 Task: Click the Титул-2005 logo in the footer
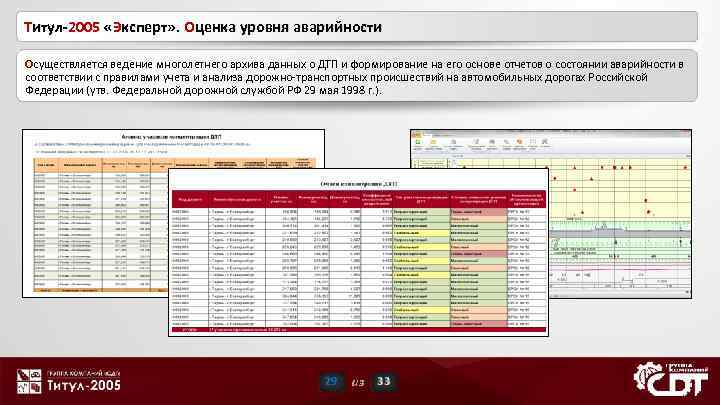pos(69,381)
